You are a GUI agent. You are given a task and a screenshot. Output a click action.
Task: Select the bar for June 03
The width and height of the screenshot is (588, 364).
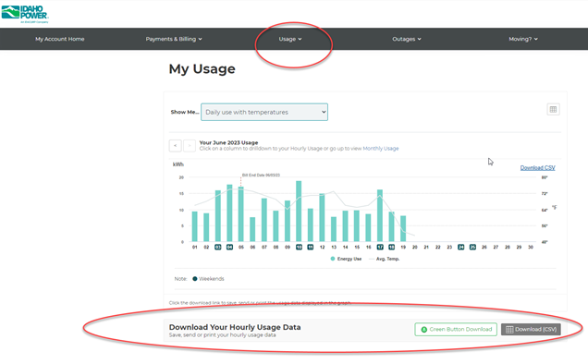[218, 216]
